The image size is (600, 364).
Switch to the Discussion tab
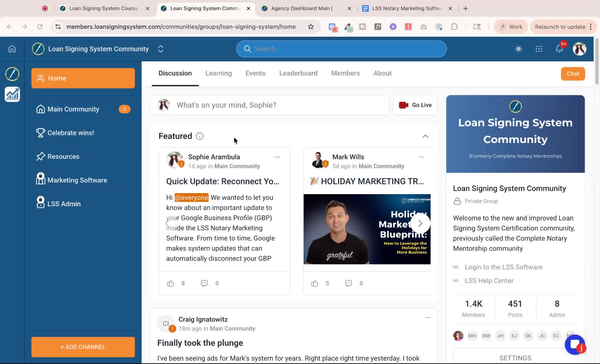175,73
